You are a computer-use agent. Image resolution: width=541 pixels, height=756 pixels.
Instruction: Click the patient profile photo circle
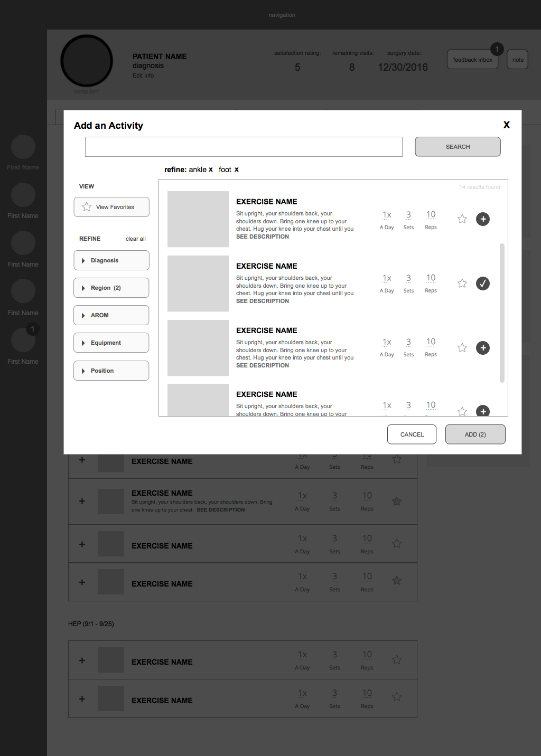click(87, 61)
